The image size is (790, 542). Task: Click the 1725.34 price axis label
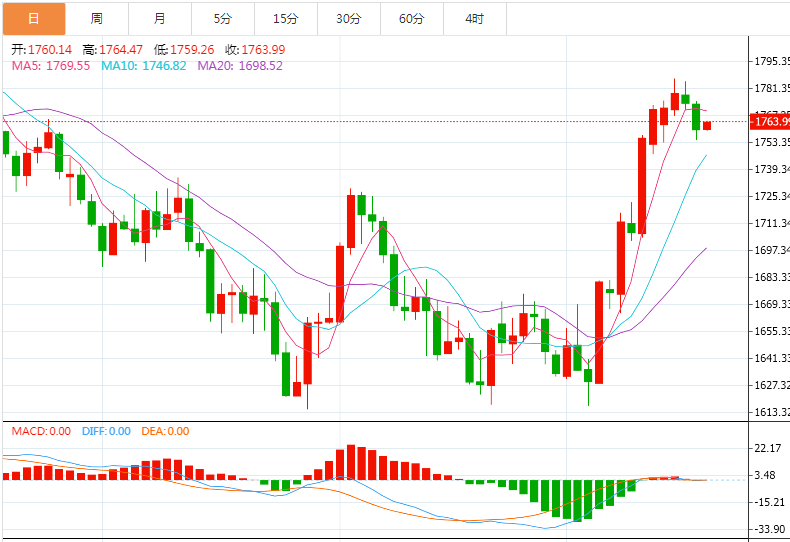771,196
